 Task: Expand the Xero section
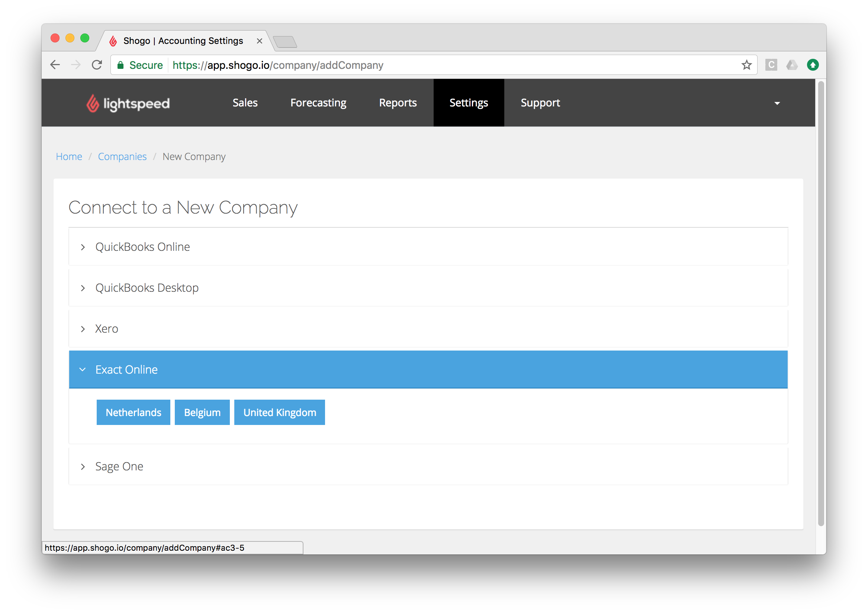point(106,328)
